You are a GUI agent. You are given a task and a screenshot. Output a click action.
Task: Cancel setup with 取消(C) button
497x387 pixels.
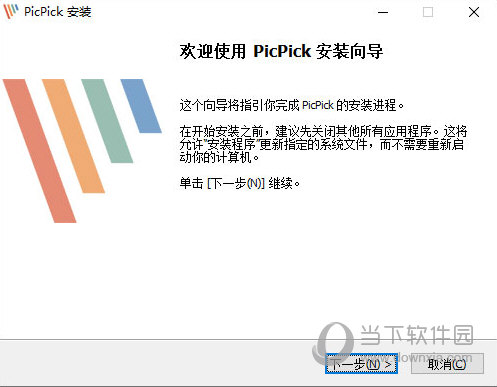point(447,364)
